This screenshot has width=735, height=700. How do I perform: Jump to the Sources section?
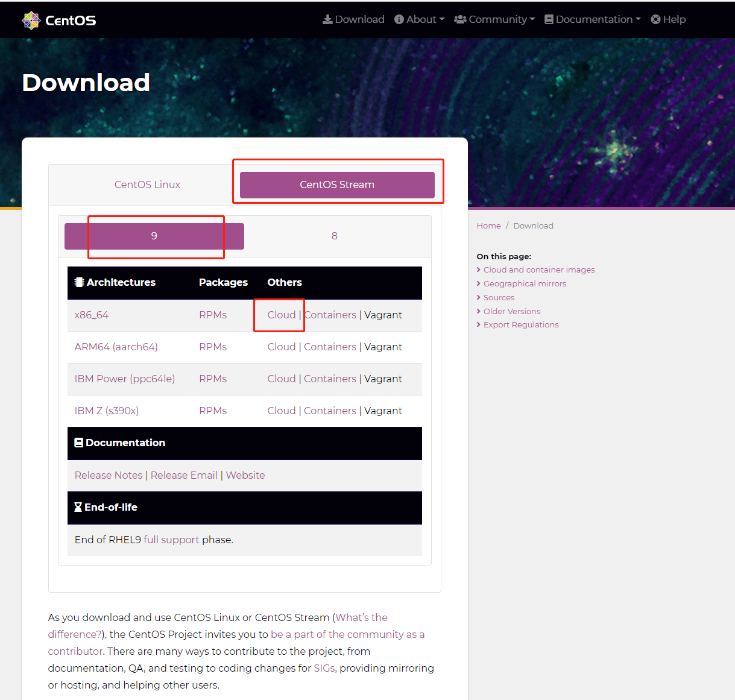click(499, 297)
